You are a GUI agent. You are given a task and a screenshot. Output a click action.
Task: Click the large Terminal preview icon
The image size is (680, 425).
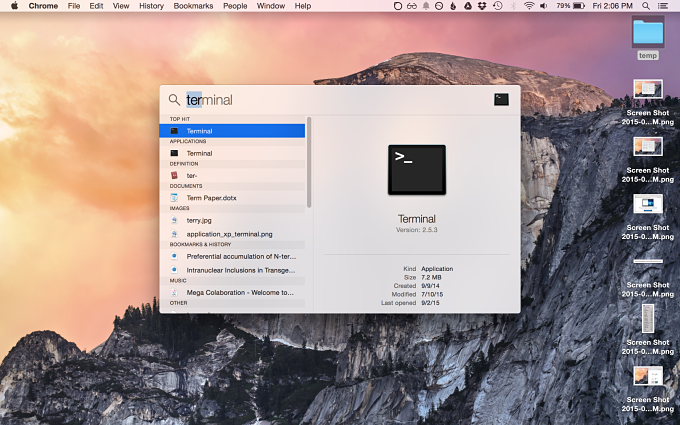(x=417, y=170)
